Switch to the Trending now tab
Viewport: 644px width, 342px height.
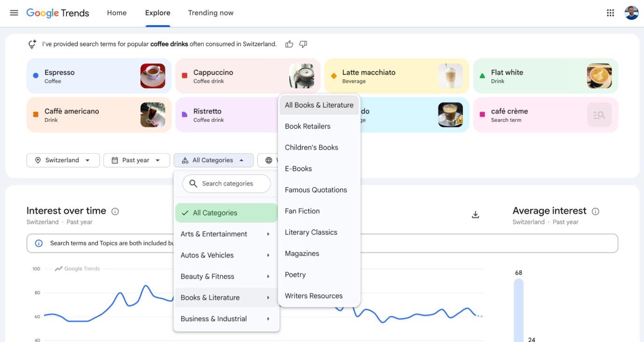pos(211,13)
